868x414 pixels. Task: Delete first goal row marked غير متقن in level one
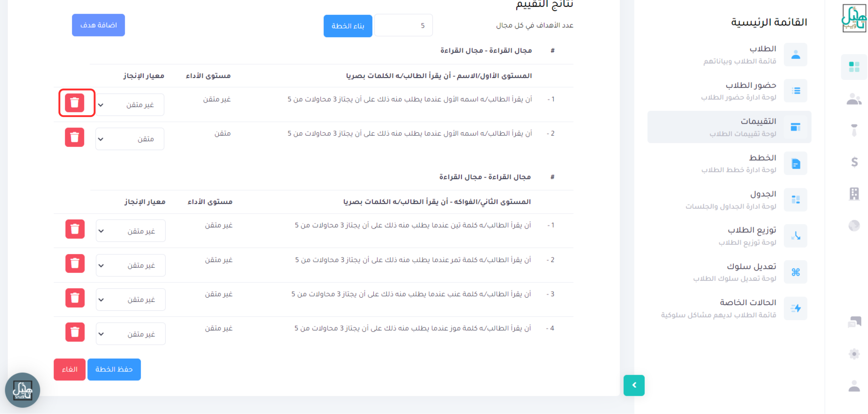tap(74, 103)
